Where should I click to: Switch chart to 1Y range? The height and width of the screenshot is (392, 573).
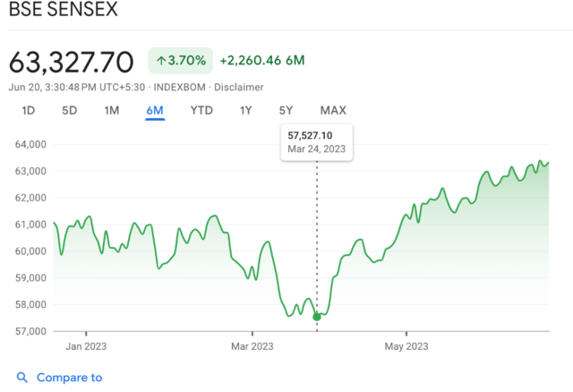[245, 110]
